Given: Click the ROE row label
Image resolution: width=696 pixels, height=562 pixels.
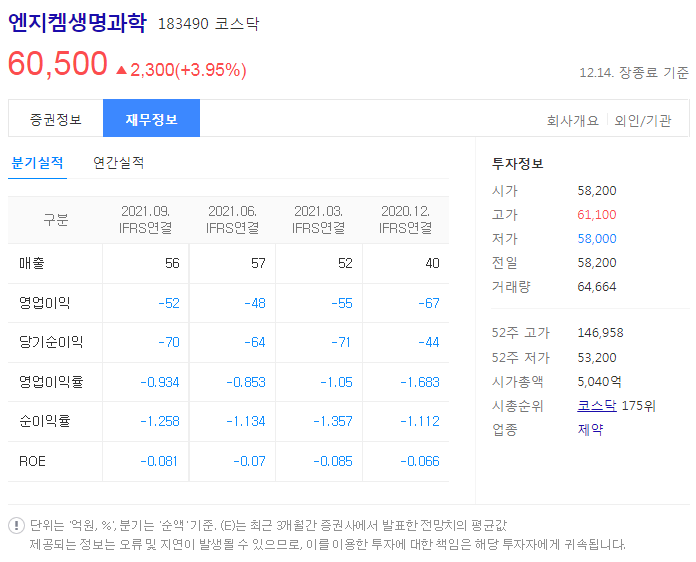Looking at the screenshot, I should pyautogui.click(x=32, y=461).
